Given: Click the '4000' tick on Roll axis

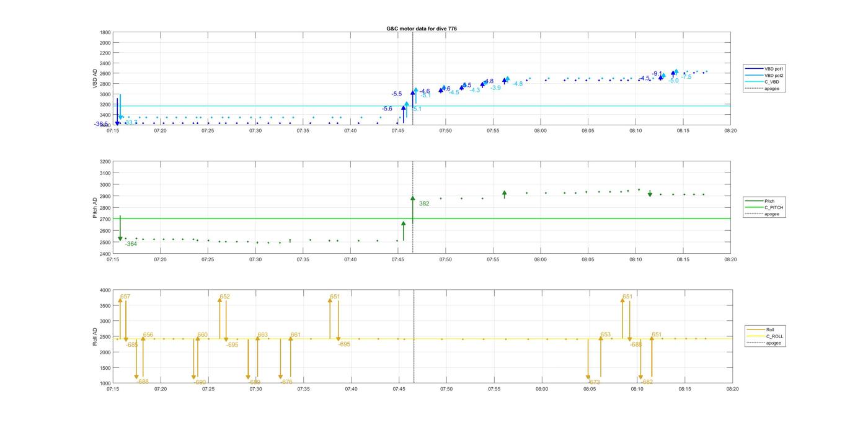Looking at the screenshot, I should (x=105, y=290).
